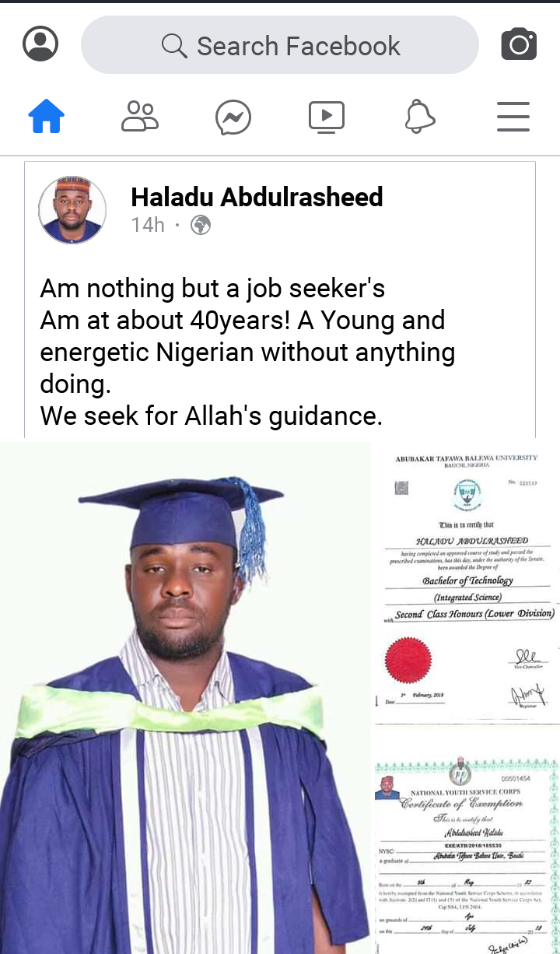560x954 pixels.
Task: Click the red seal on the degree certificate
Action: 408,659
